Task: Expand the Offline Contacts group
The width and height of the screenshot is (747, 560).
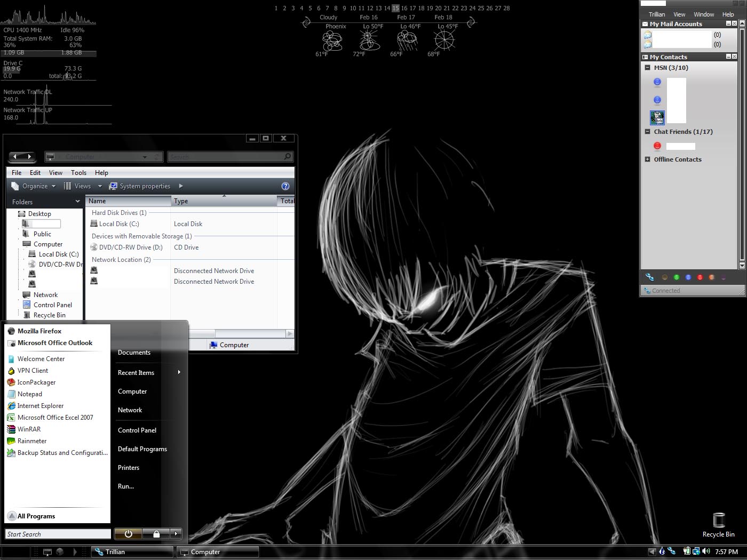Action: (x=647, y=159)
